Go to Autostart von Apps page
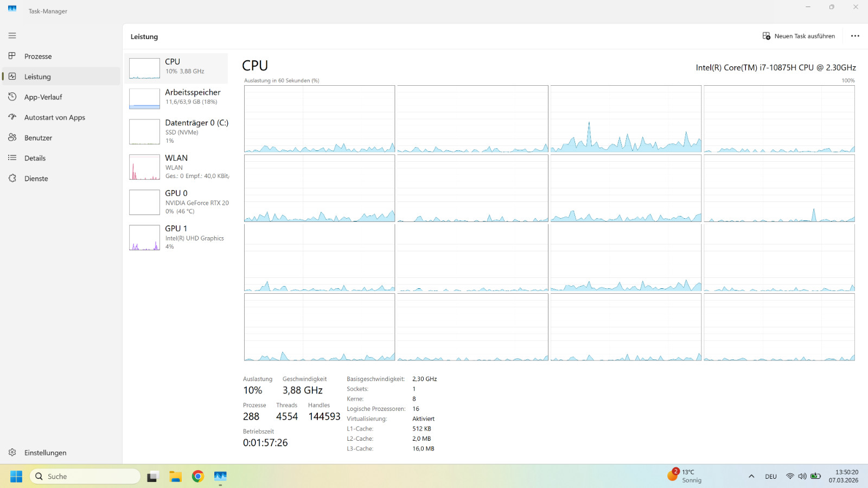Image resolution: width=868 pixels, height=488 pixels. point(61,117)
